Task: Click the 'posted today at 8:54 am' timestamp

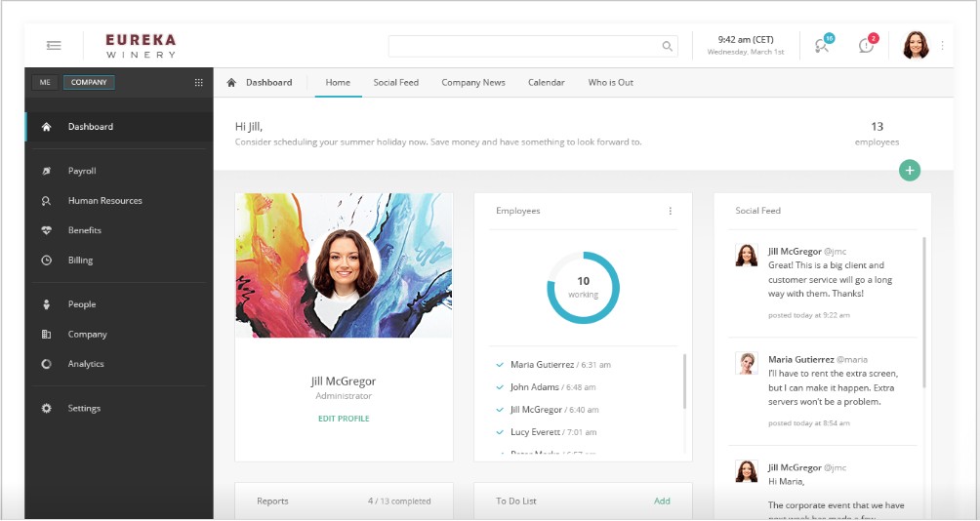Action: [x=809, y=423]
